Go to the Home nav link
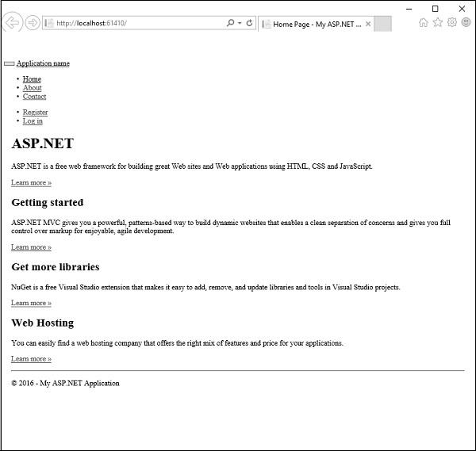Screen dimensions: 476x451 [32, 78]
